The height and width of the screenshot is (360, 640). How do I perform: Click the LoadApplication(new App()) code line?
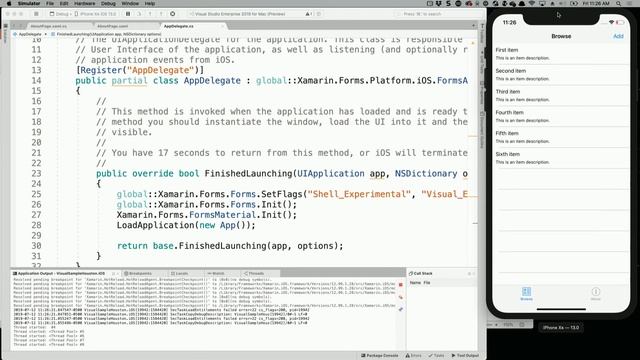(186, 225)
